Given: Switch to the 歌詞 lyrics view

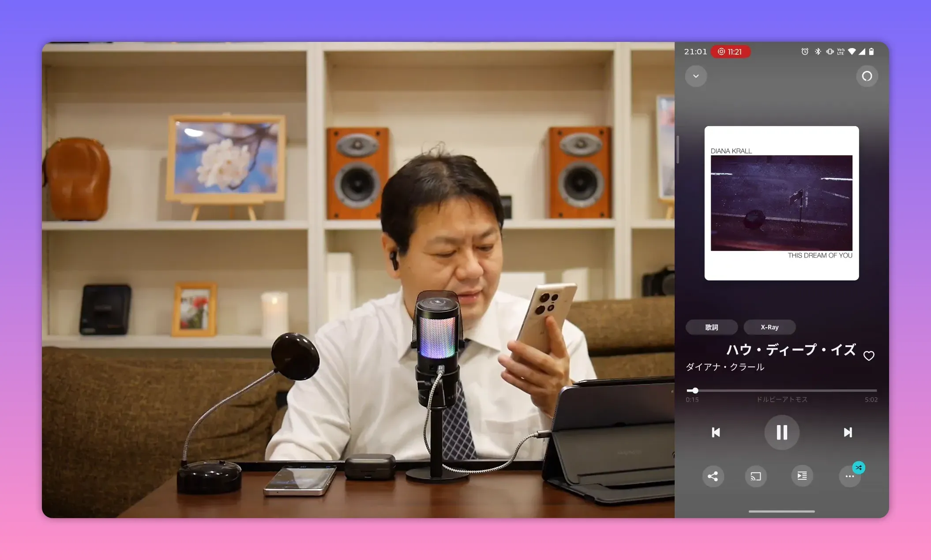Looking at the screenshot, I should [x=712, y=327].
